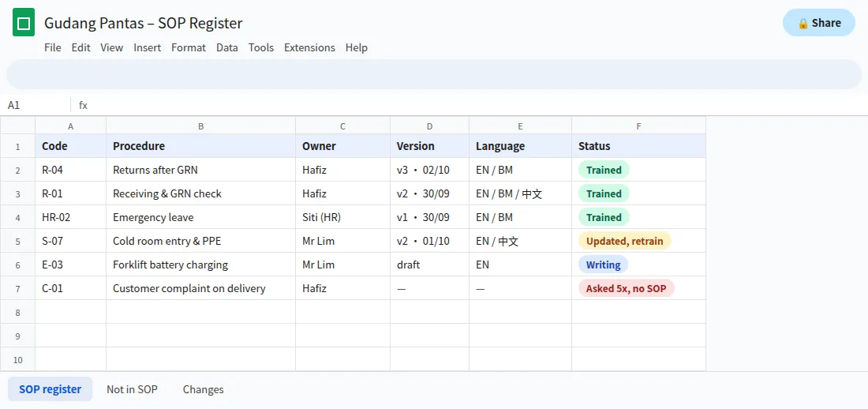Select row 5 header
868x409 pixels.
(x=17, y=241)
